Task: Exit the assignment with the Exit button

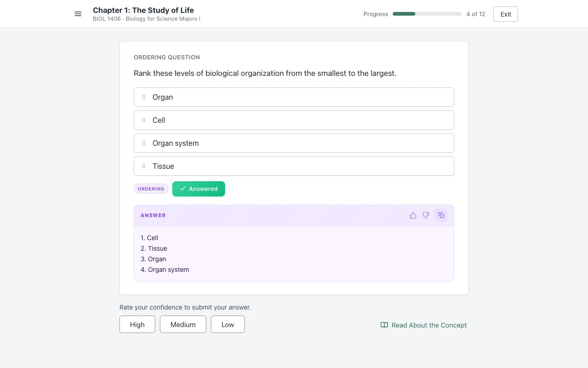Action: (x=506, y=14)
